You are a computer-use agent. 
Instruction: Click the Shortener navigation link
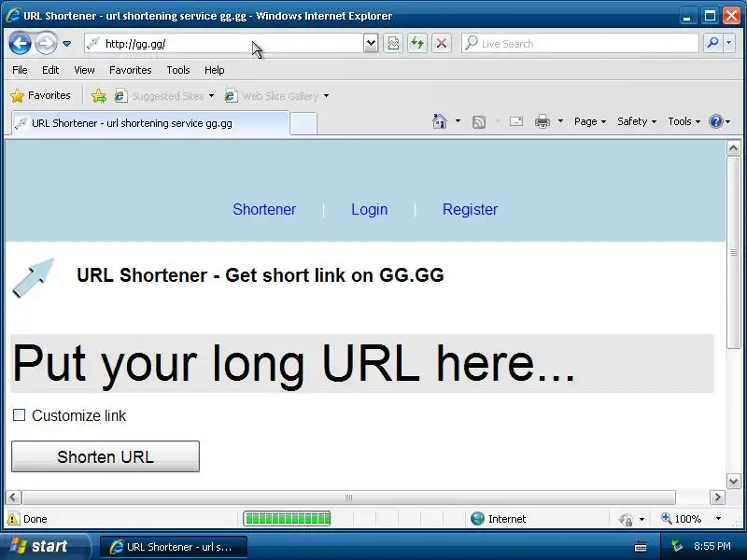(x=264, y=209)
